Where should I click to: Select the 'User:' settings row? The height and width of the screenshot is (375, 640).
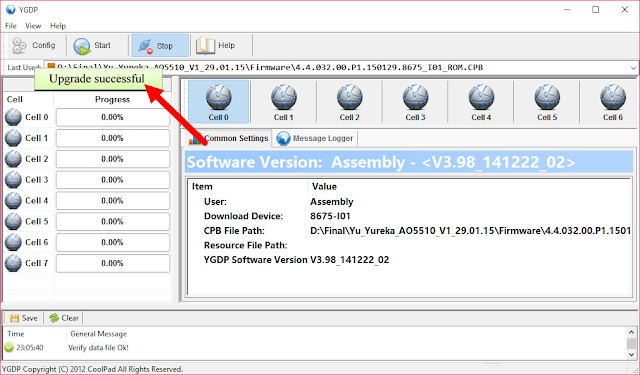coord(409,202)
